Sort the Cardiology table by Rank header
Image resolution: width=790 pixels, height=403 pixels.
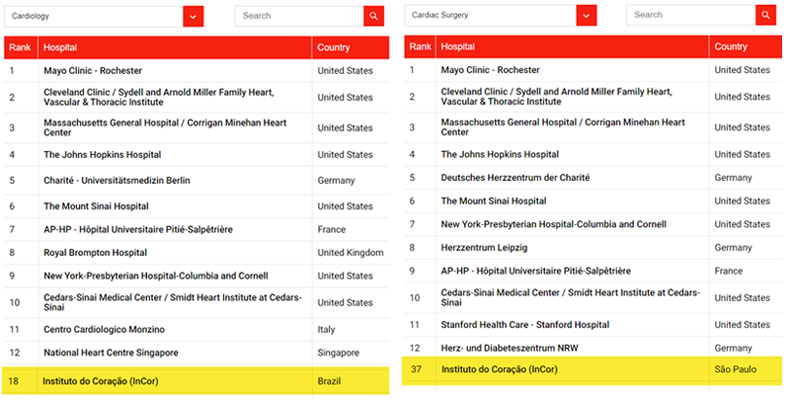pos(21,47)
